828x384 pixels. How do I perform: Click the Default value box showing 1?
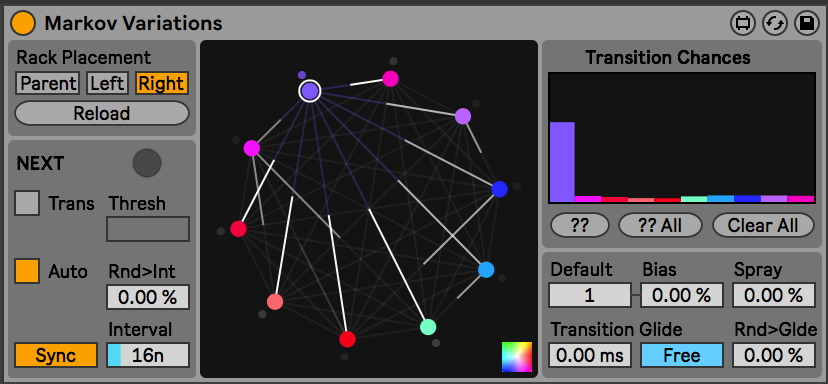[590, 295]
